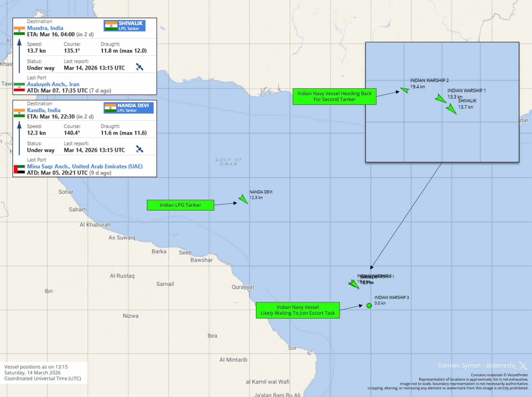
Task: Open the Kandla, India destination link
Action: (x=44, y=110)
